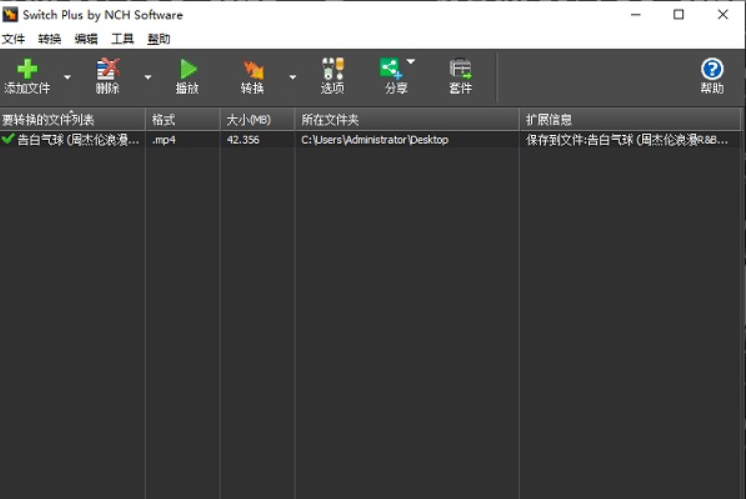Open the 转换 menu
This screenshot has height=499, width=747.
50,39
